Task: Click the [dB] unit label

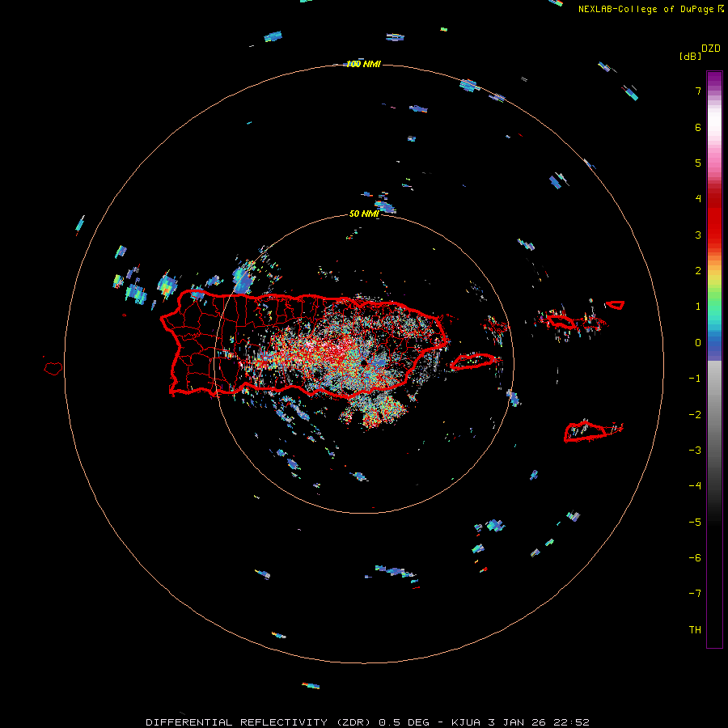Action: pyautogui.click(x=690, y=56)
